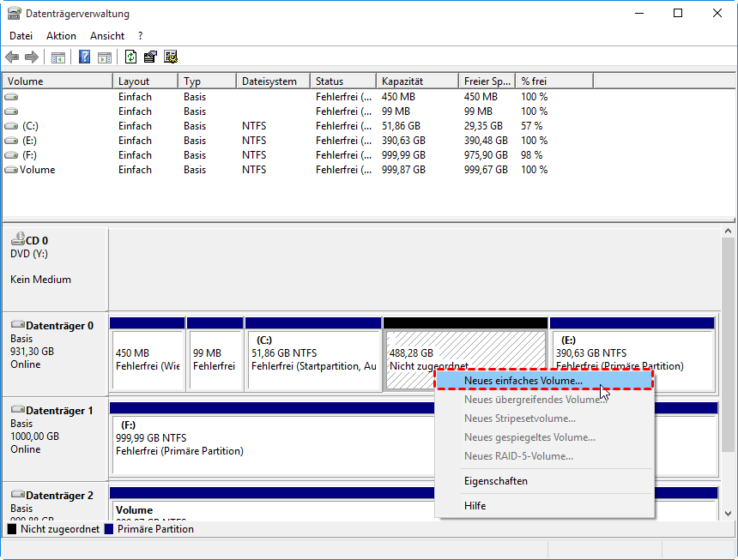Image resolution: width=738 pixels, height=560 pixels.
Task: Click the greyed Neues übergreifendes Volume... entry
Action: point(543,400)
